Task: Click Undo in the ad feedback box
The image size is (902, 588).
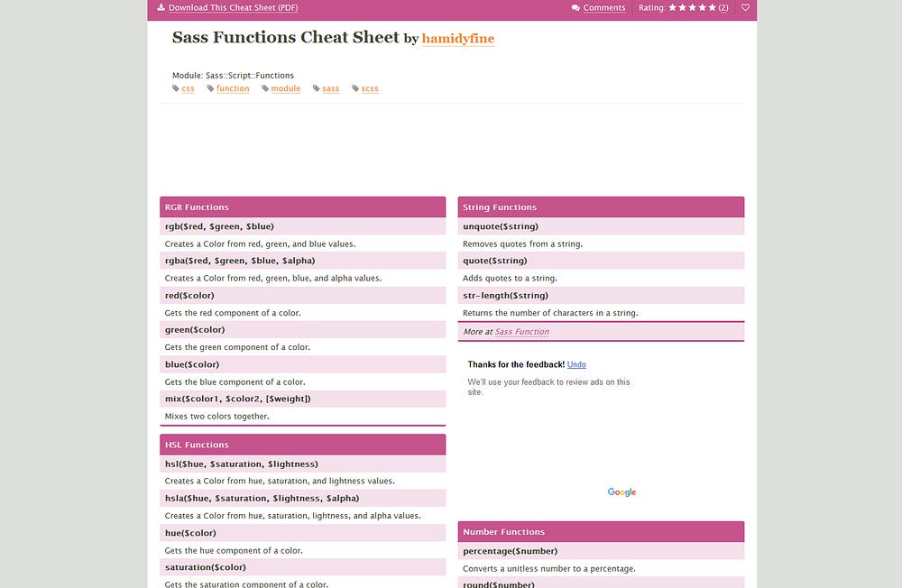Action: (576, 364)
